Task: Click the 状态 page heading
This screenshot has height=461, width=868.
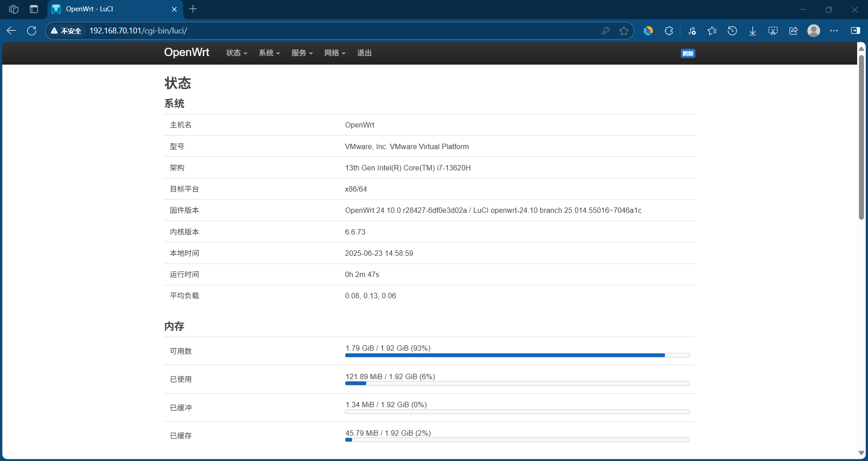Action: click(x=178, y=83)
